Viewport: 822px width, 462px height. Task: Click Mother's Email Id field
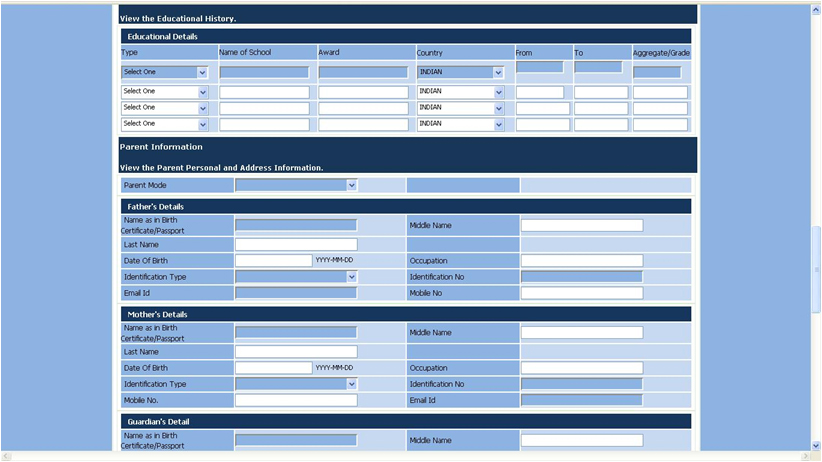(582, 400)
